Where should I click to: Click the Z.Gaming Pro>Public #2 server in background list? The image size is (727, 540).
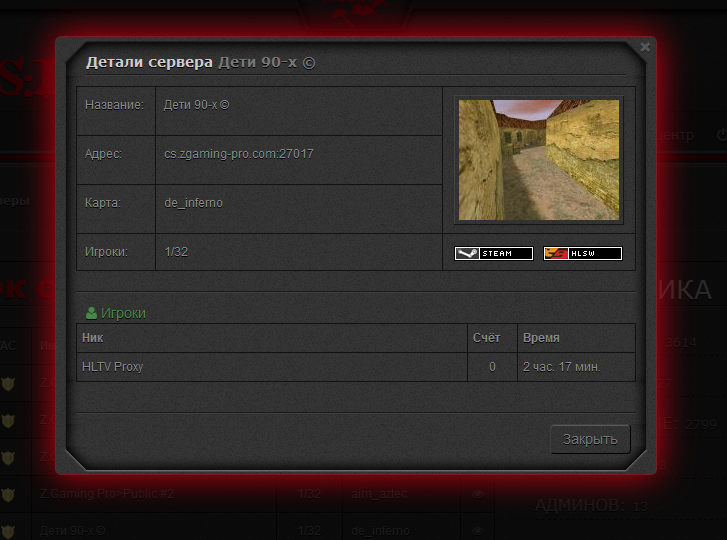click(107, 494)
